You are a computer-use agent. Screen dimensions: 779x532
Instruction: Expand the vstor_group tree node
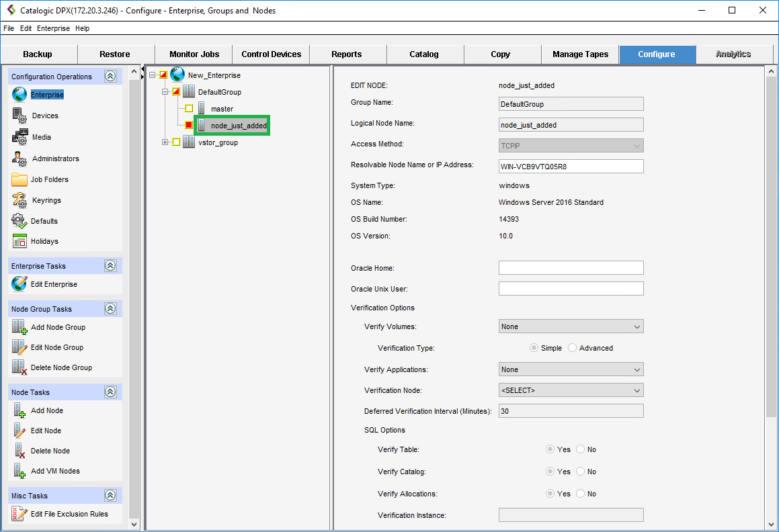165,142
